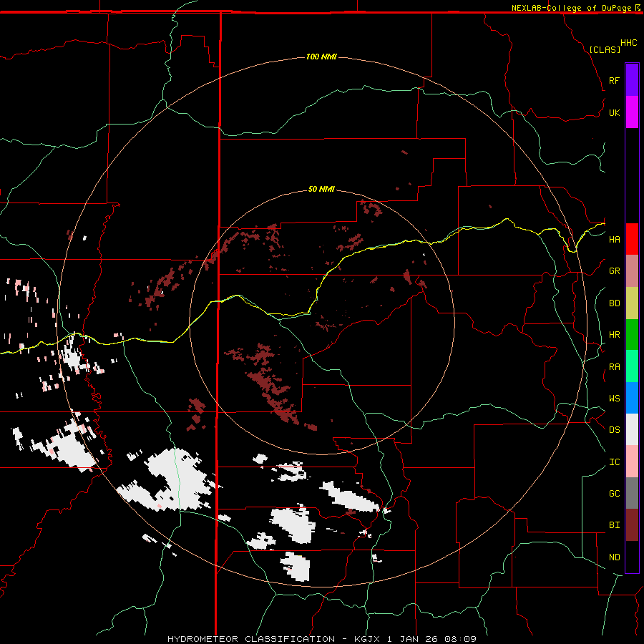Click the magenta UK color swatch

(632, 112)
